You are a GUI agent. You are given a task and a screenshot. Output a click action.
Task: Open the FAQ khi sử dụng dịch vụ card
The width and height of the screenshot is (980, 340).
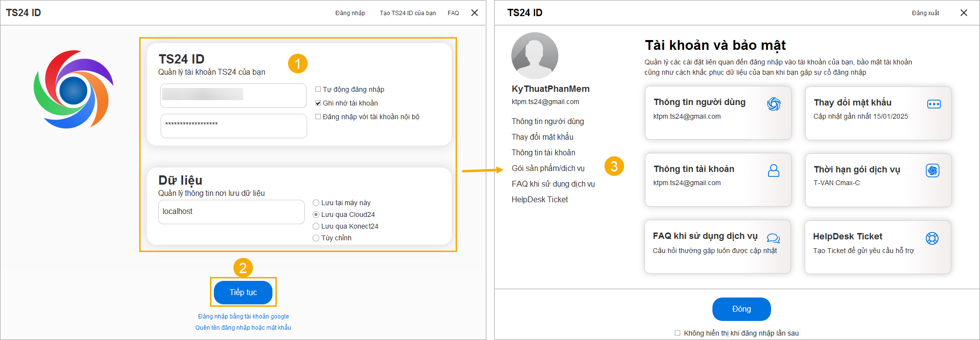coord(718,247)
